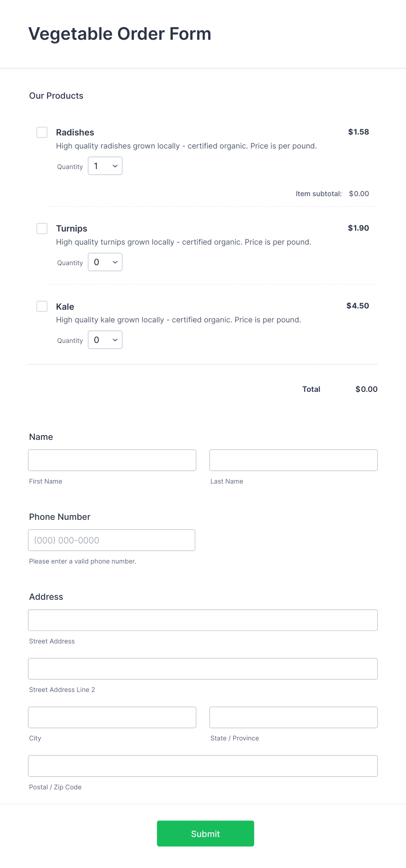Click the Street Address Line 2 field
The width and height of the screenshot is (406, 868).
(203, 668)
